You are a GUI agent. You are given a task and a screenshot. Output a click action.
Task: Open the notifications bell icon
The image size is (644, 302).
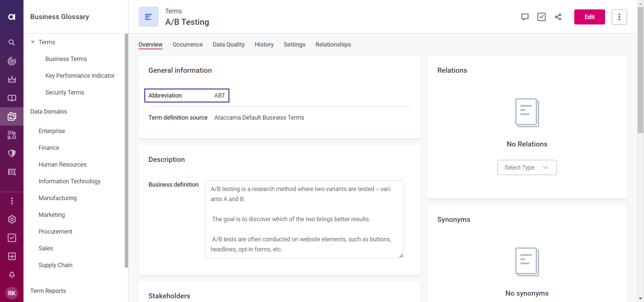[12, 275]
